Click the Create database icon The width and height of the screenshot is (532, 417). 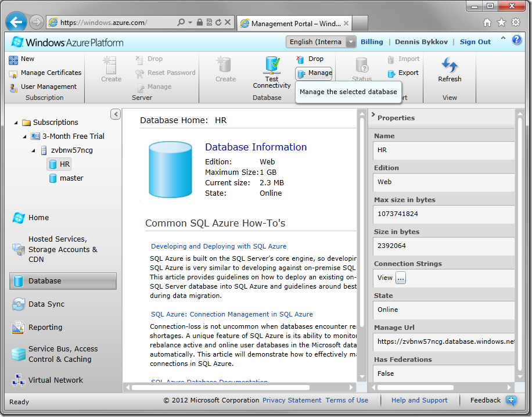224,64
